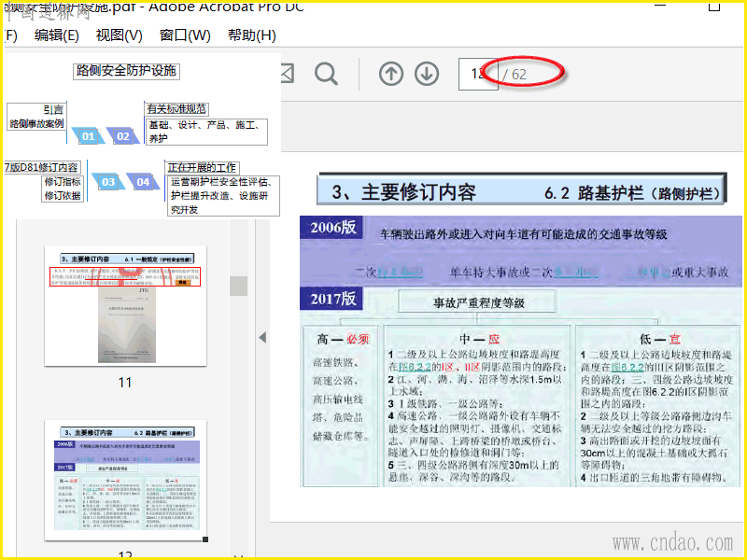Click the 路侧安全防护设施 title box
747x560 pixels.
point(126,71)
